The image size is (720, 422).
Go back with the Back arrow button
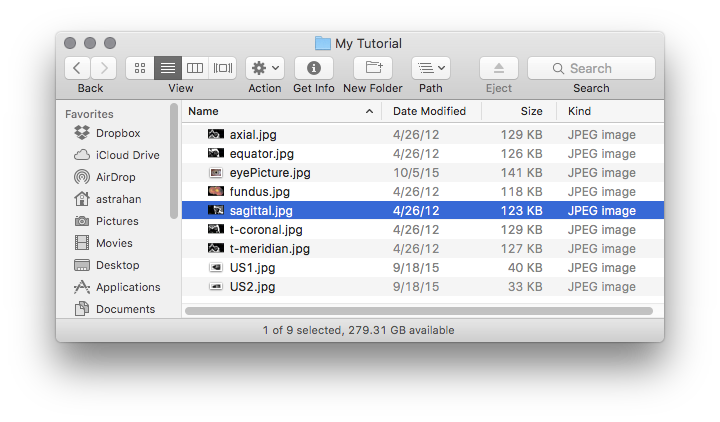[x=78, y=68]
